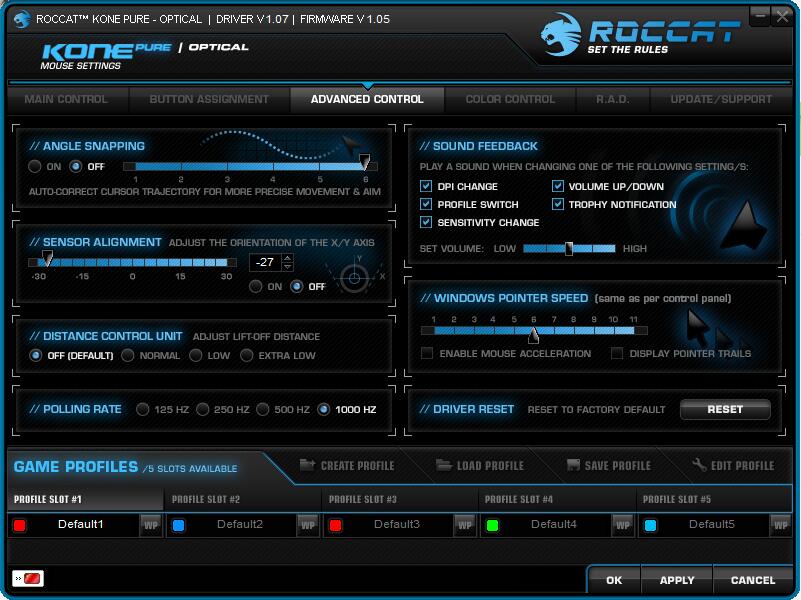Click the ROCCAT panther logo
Viewport: 801px width, 600px height.
pyautogui.click(x=562, y=35)
